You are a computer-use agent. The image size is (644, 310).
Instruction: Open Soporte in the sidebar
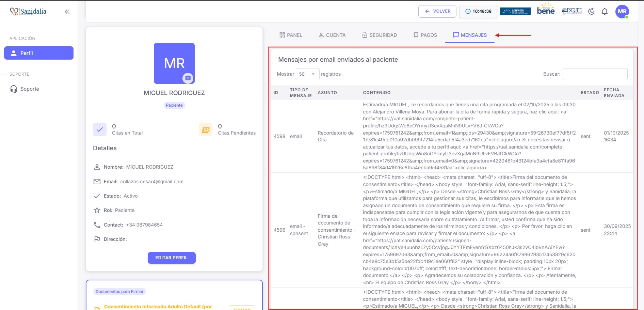pos(30,89)
